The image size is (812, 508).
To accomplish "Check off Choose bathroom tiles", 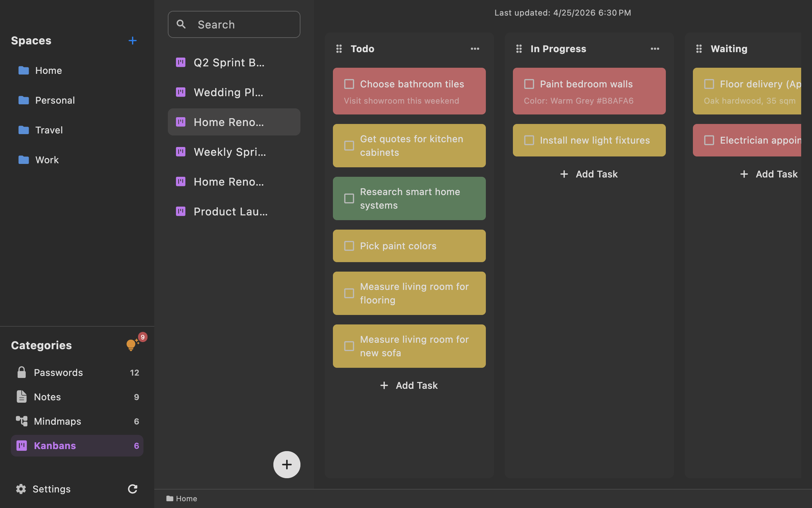I will (349, 84).
